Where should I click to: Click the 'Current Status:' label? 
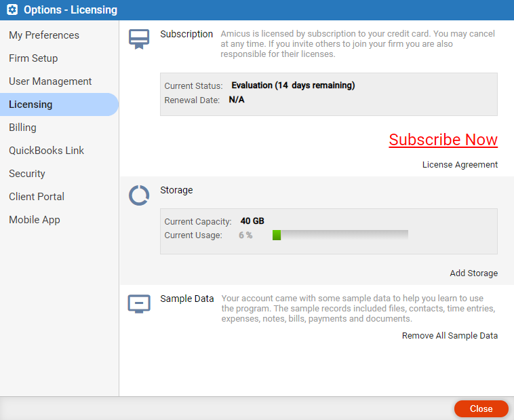193,86
